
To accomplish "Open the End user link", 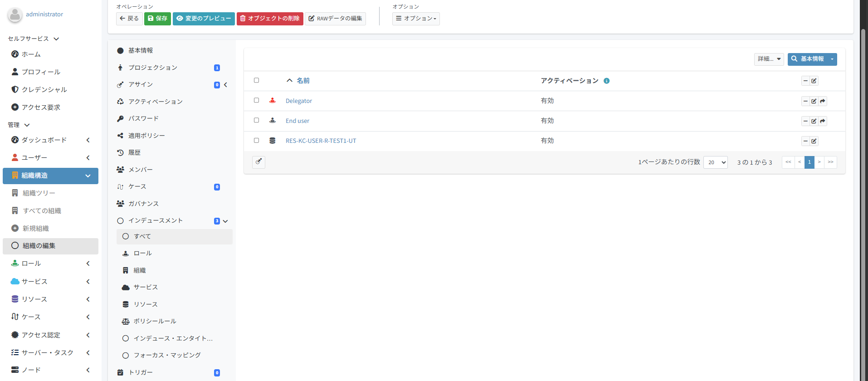I will point(297,121).
